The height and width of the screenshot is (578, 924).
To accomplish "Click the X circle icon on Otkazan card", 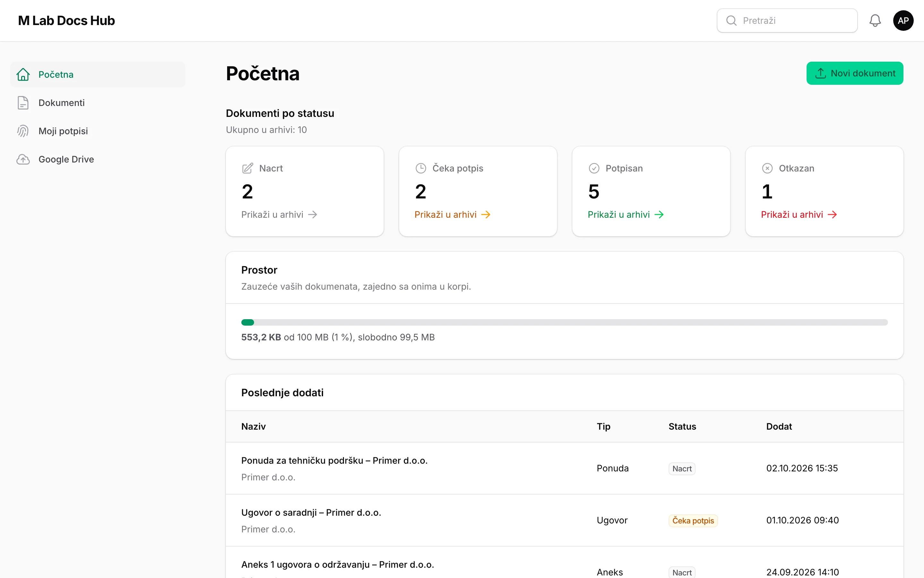I will (767, 168).
